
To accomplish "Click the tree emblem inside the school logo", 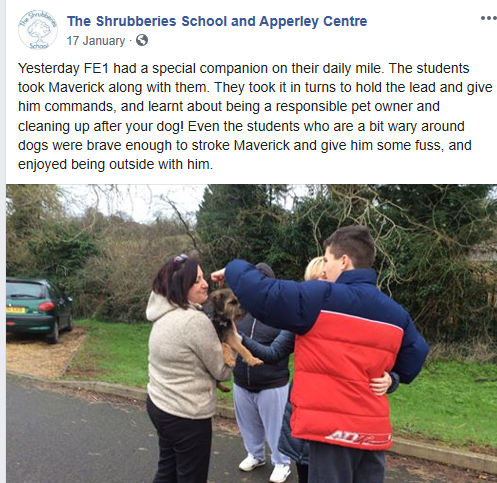I will click(39, 31).
